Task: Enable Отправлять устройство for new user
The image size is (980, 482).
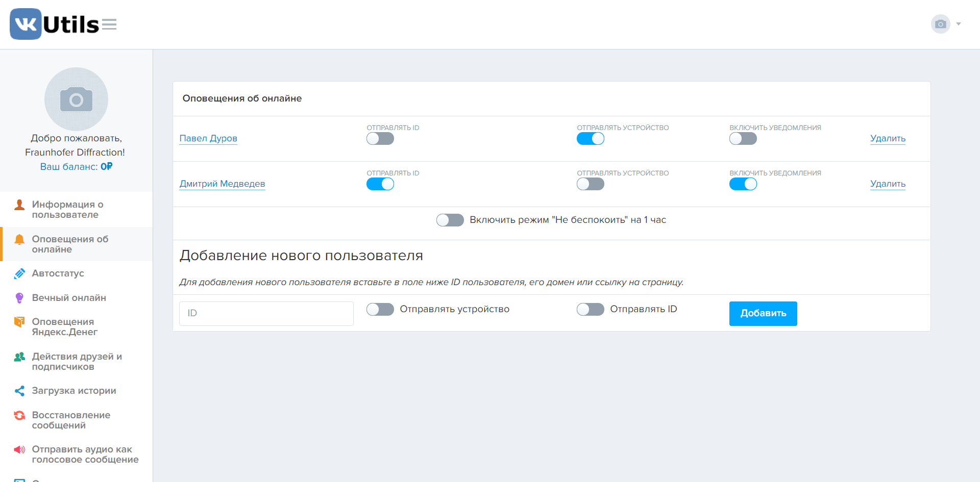Action: point(380,309)
